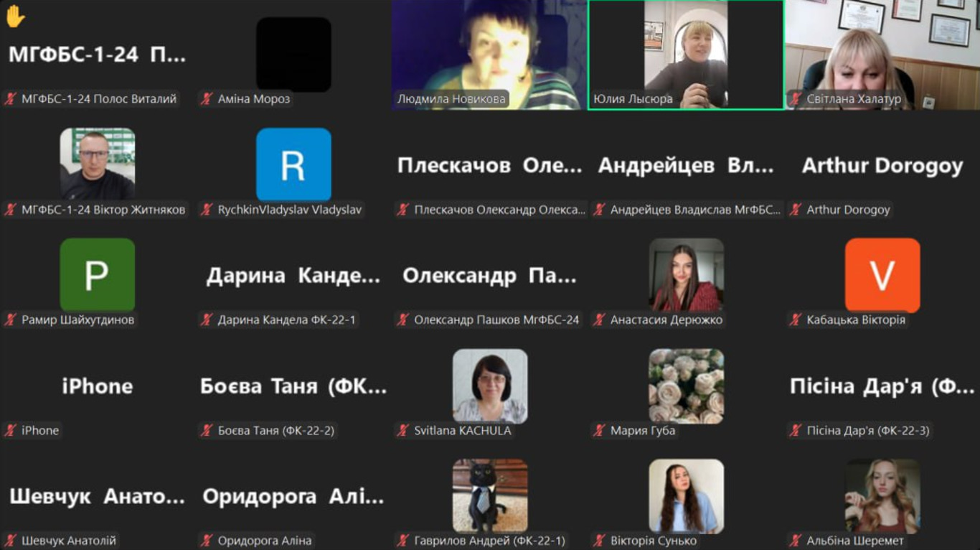This screenshot has width=980, height=550.
Task: Click the large 'Боєва Таня (ФК...' name text
Action: (293, 386)
